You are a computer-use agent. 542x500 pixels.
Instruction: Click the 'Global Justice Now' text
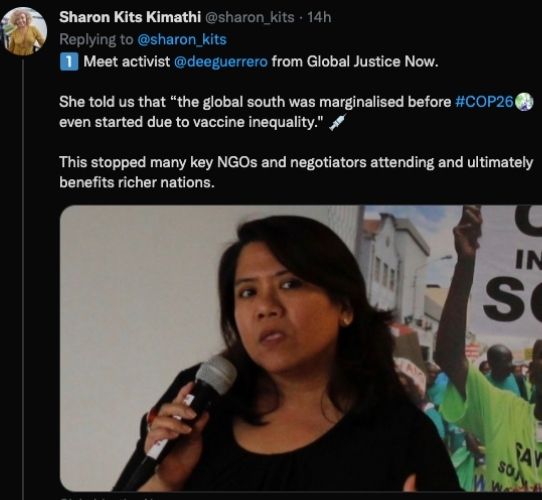click(x=372, y=62)
